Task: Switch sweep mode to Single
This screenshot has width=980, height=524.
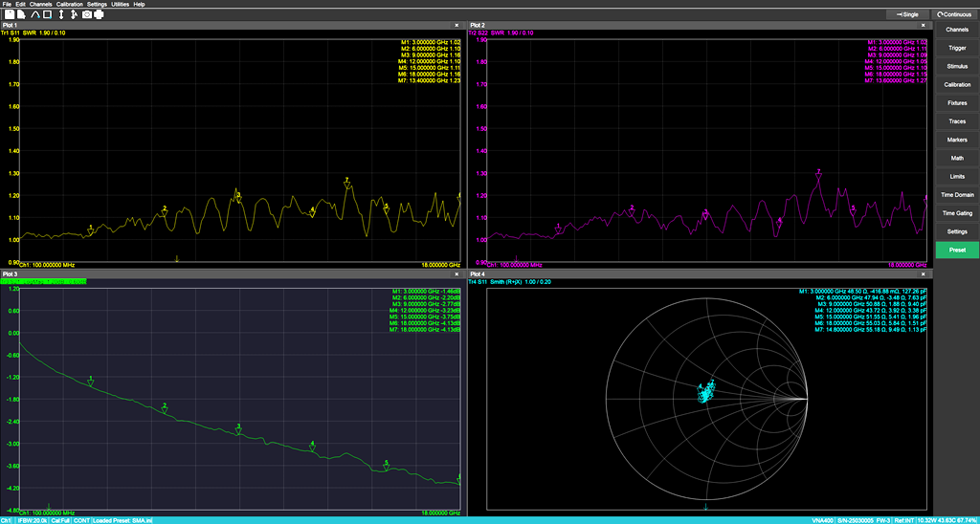Action: [x=907, y=14]
